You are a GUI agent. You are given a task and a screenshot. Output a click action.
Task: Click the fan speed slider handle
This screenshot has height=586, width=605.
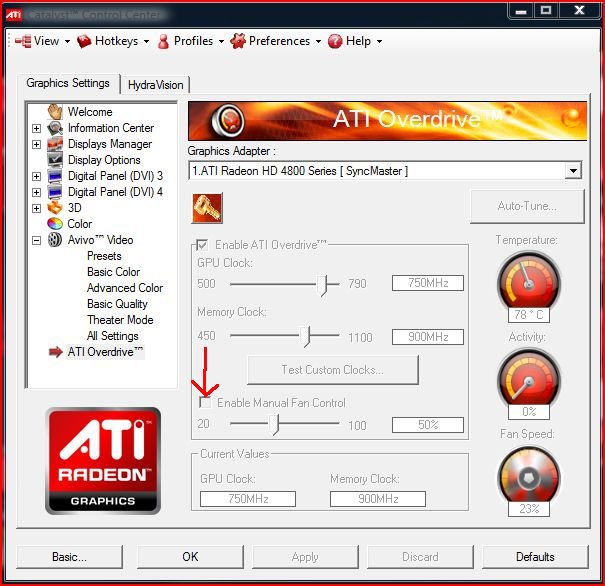click(274, 424)
